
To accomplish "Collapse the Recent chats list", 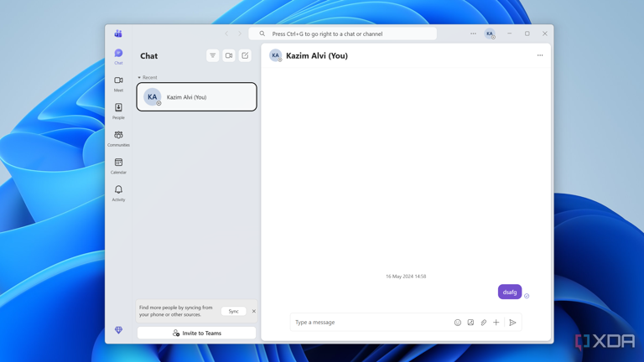I will coord(139,77).
